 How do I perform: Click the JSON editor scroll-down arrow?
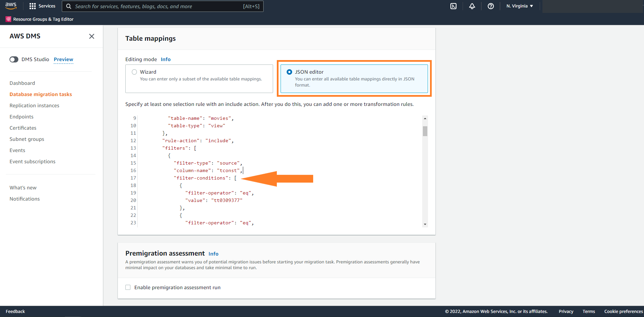coord(425,224)
